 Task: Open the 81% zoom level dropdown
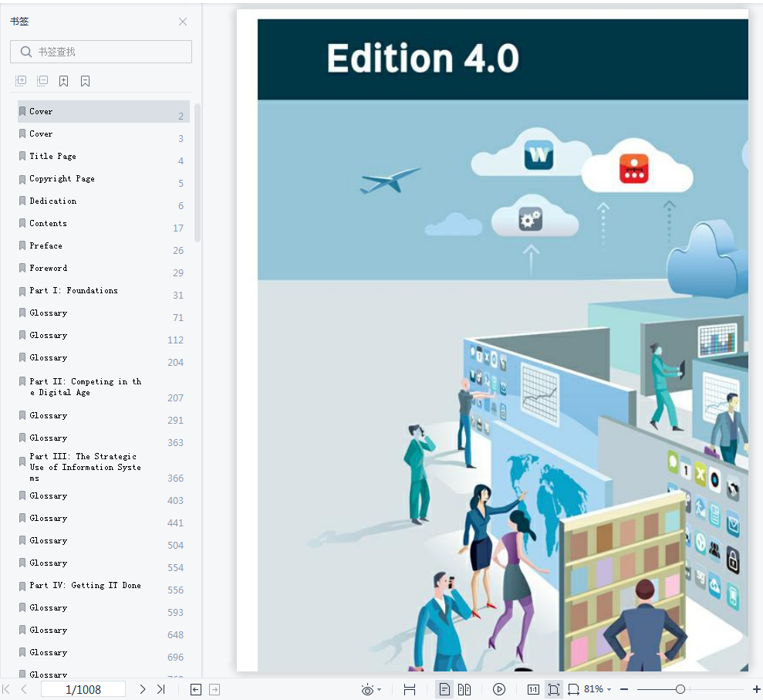pos(598,689)
